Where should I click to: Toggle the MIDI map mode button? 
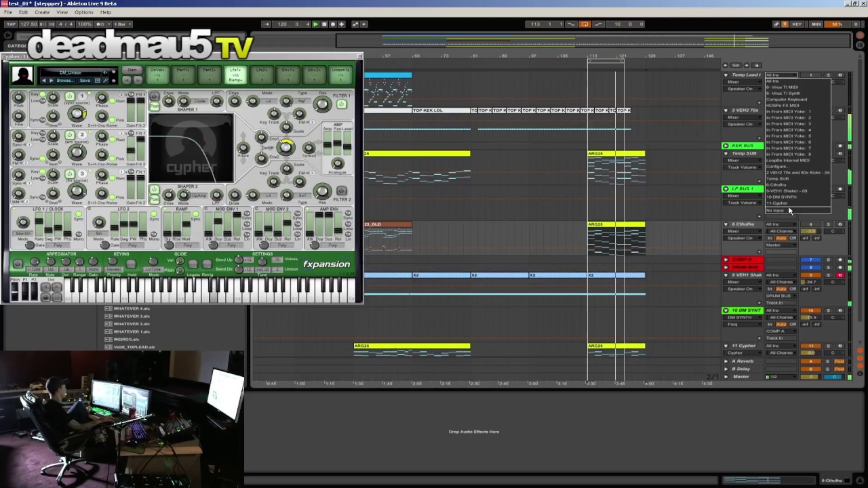coord(816,24)
